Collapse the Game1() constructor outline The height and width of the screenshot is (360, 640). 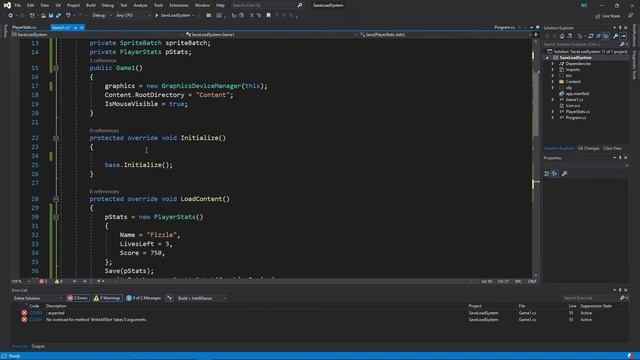[x=56, y=68]
